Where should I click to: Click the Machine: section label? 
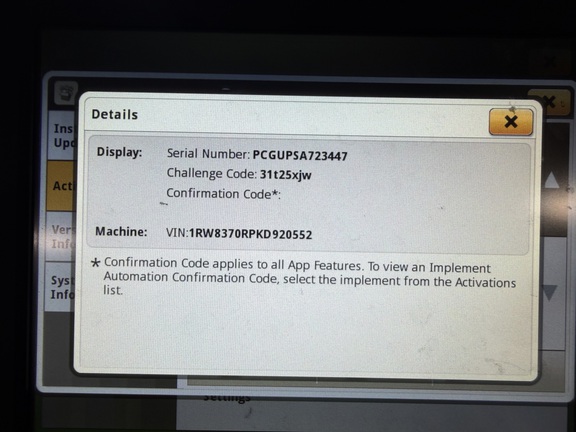coord(121,231)
